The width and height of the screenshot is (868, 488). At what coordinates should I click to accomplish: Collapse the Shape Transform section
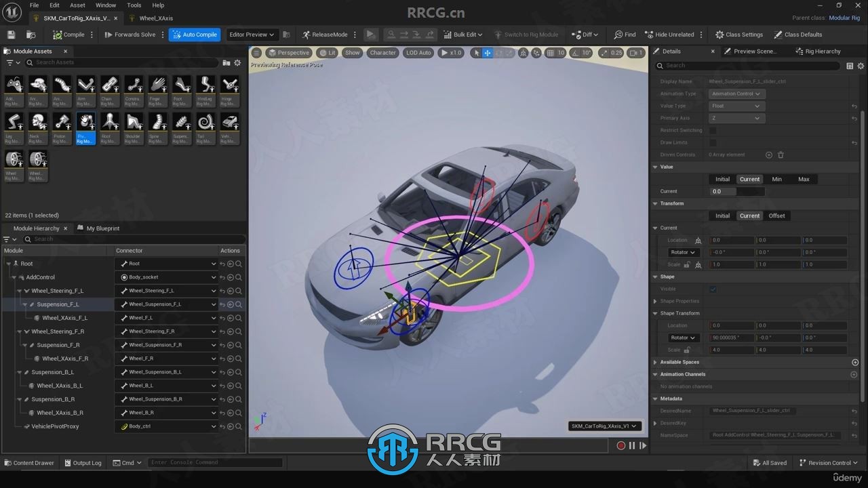[x=656, y=313]
